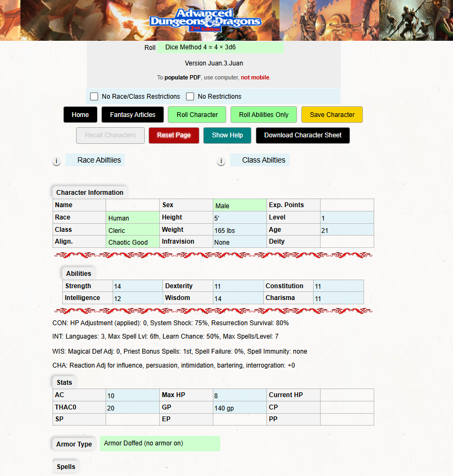Go to the Home page
Screen dimensions: 453x476
[x=80, y=115]
